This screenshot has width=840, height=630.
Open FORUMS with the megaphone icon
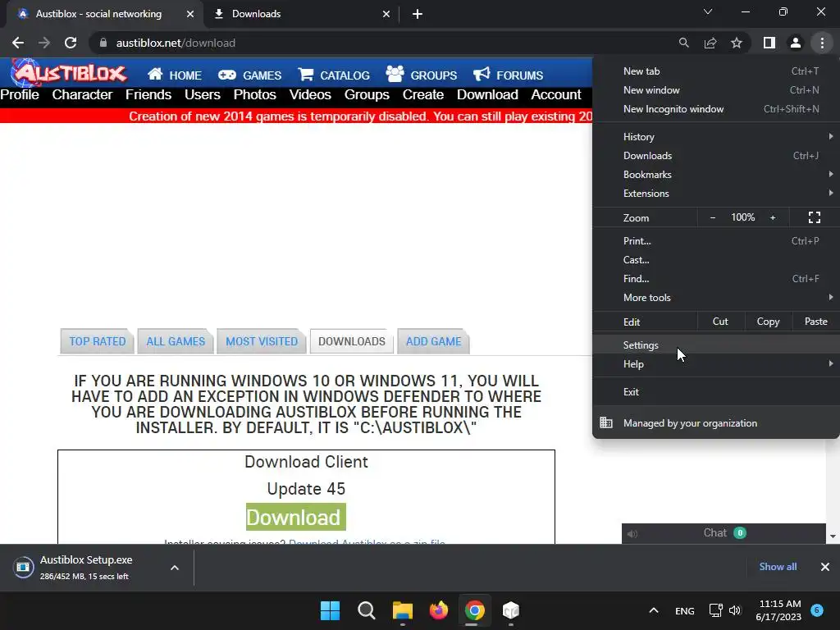click(508, 75)
